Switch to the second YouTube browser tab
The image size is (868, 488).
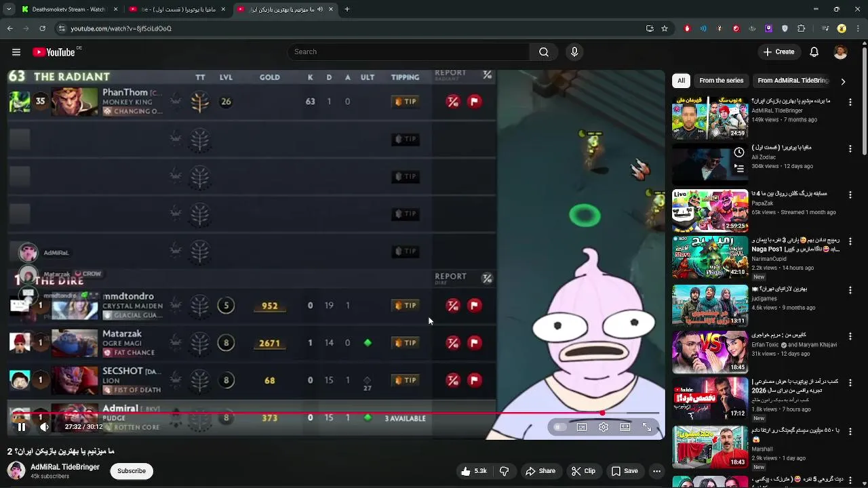pyautogui.click(x=178, y=9)
